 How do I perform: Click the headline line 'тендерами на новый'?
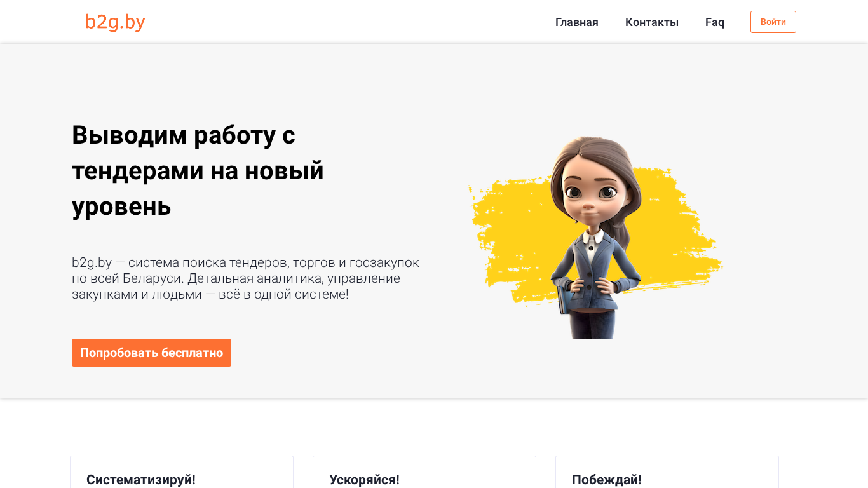click(198, 171)
